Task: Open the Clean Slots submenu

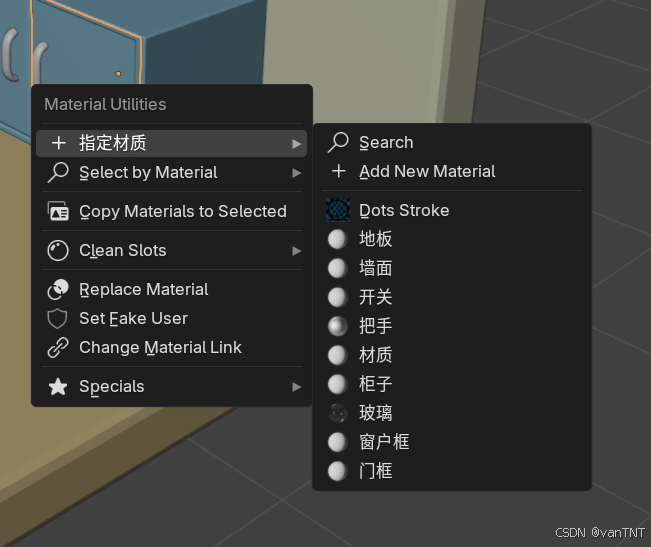Action: [x=171, y=250]
